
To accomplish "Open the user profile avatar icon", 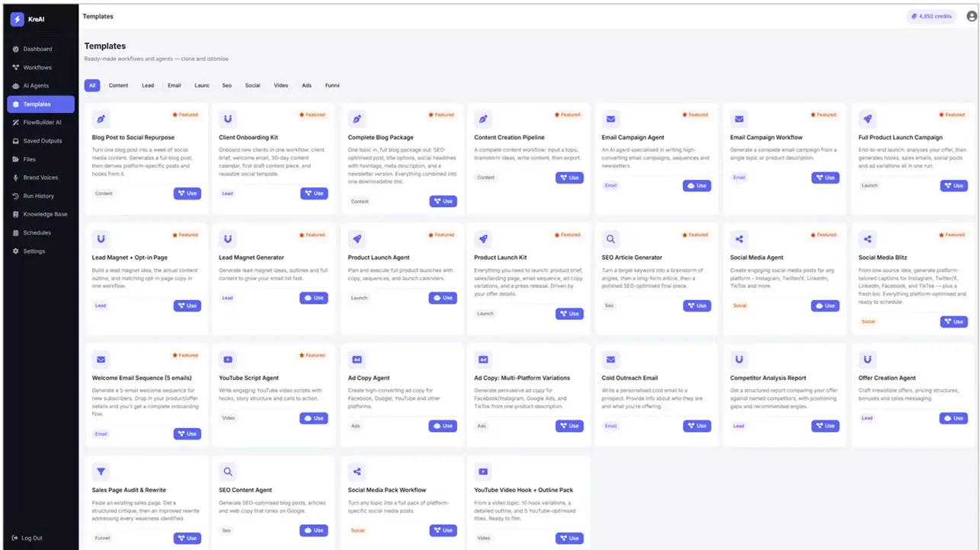I will pyautogui.click(x=969, y=16).
